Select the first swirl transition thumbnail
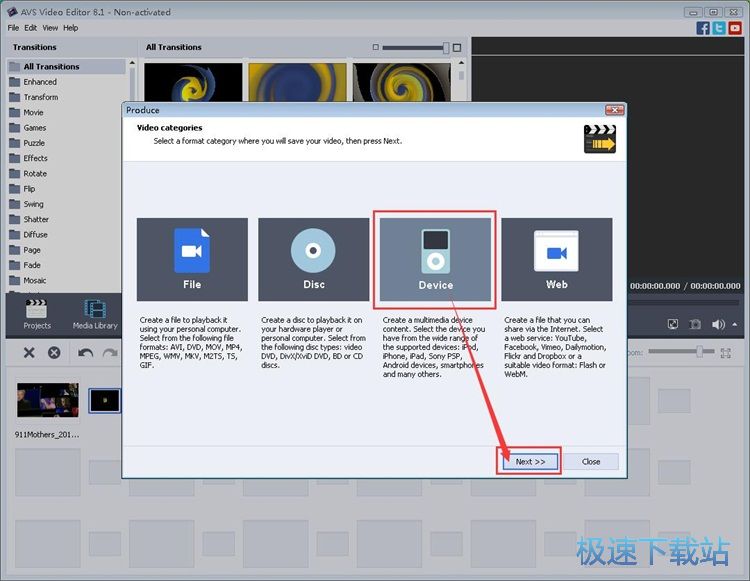 (193, 82)
